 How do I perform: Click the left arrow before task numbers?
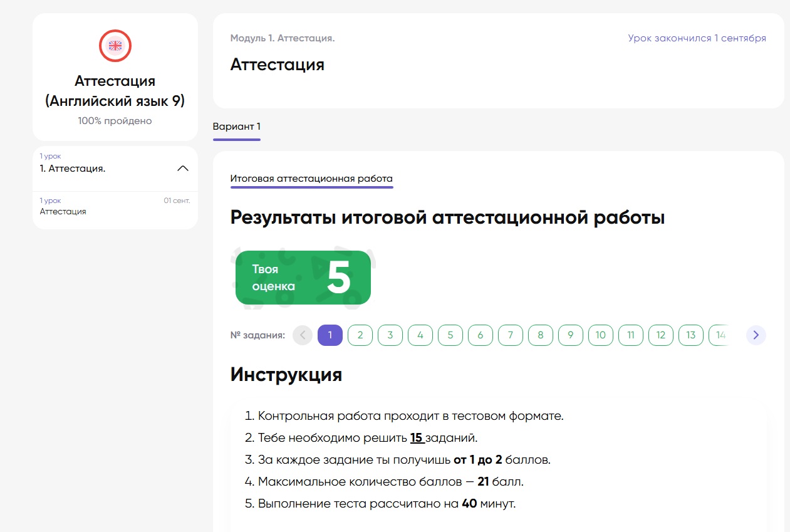click(x=302, y=335)
